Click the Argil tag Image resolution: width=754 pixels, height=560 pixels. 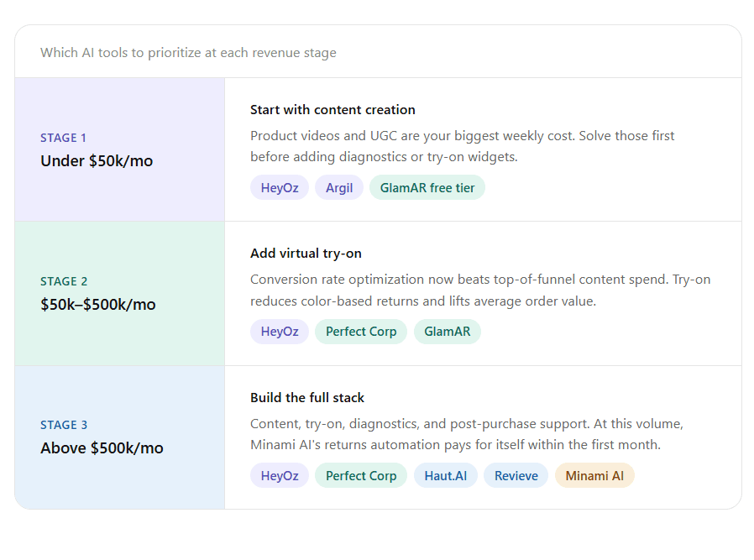339,187
